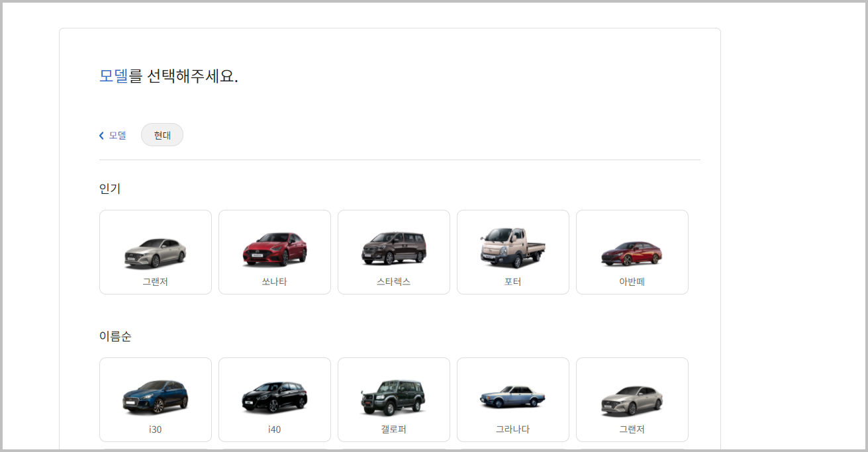Select the 그라나다 classic car card
The width and height of the screenshot is (868, 452).
(513, 400)
